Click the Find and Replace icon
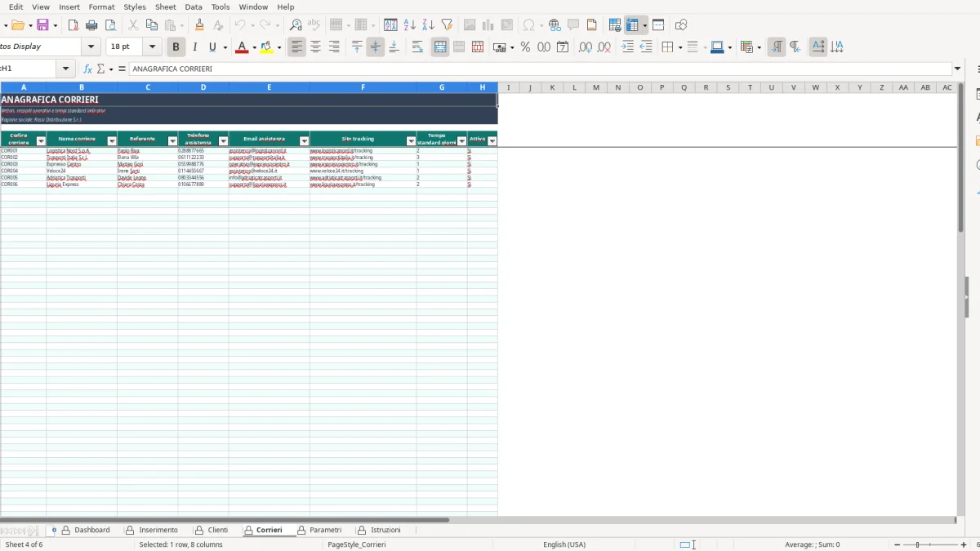 pyautogui.click(x=296, y=25)
